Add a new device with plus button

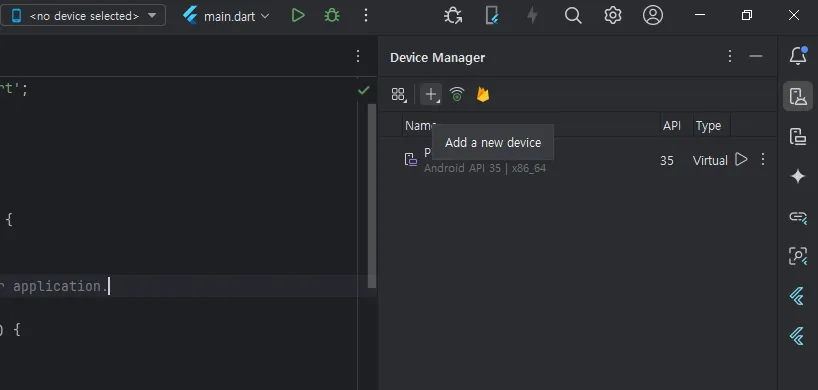pyautogui.click(x=431, y=94)
